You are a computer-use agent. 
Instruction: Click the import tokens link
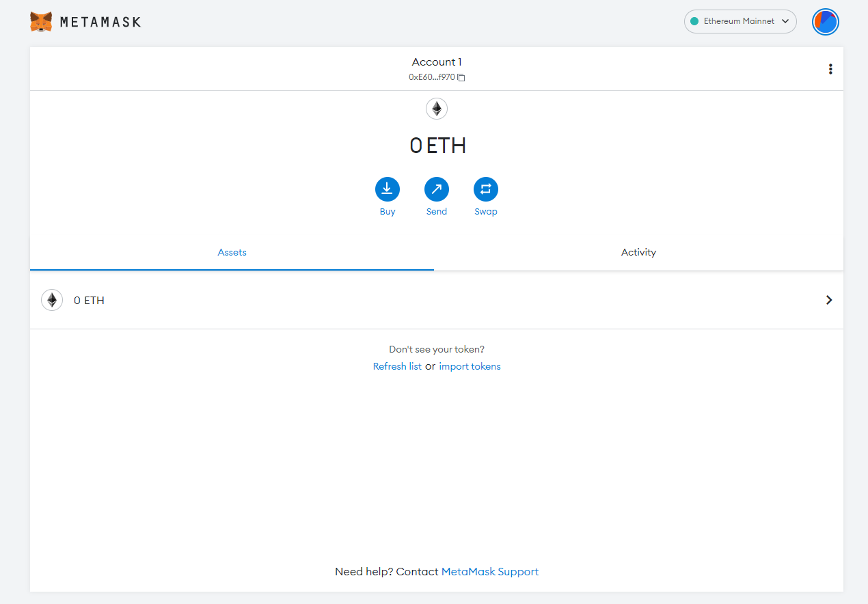(x=470, y=366)
